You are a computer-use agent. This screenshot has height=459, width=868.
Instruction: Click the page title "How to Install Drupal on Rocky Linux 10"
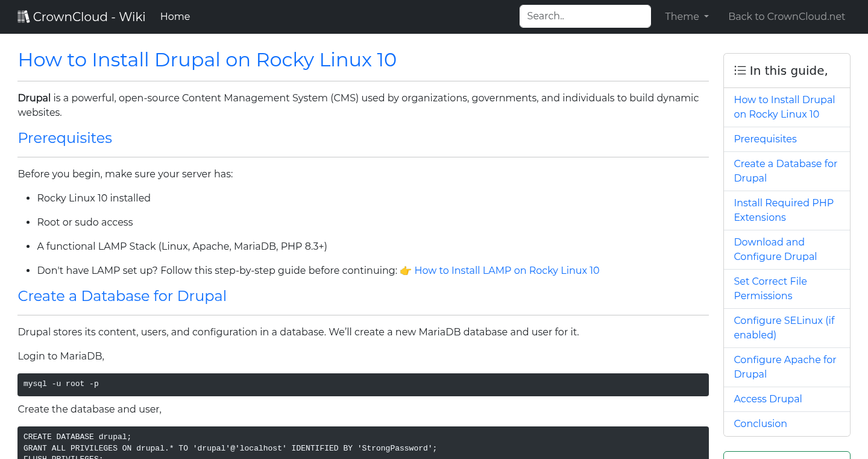click(207, 60)
